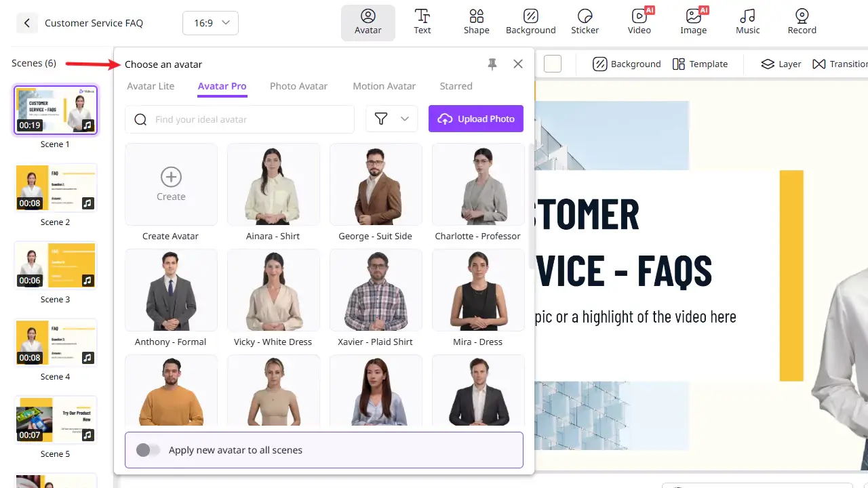Click the white background color swatch
The height and width of the screenshot is (488, 868).
553,64
